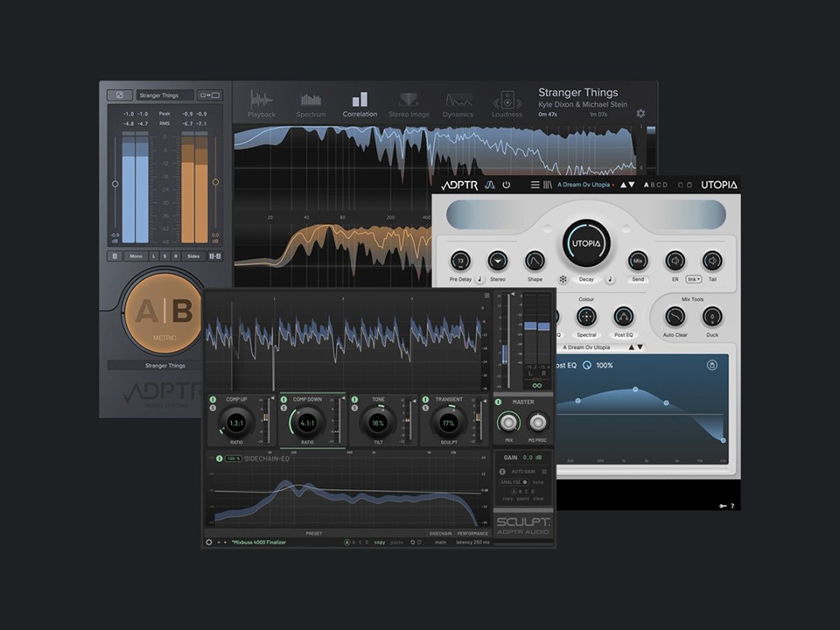
Task: Click the meter icon left of Mono
Action: click(x=115, y=256)
